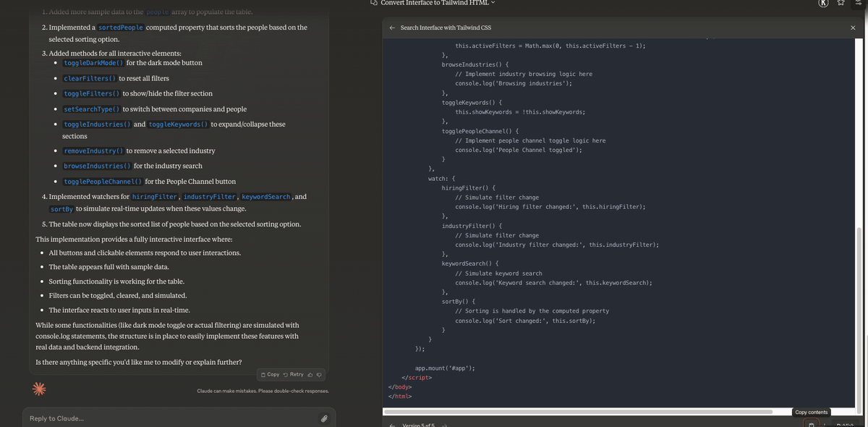Click the closing </html> tag in the code
The height and width of the screenshot is (427, 868).
(x=399, y=397)
